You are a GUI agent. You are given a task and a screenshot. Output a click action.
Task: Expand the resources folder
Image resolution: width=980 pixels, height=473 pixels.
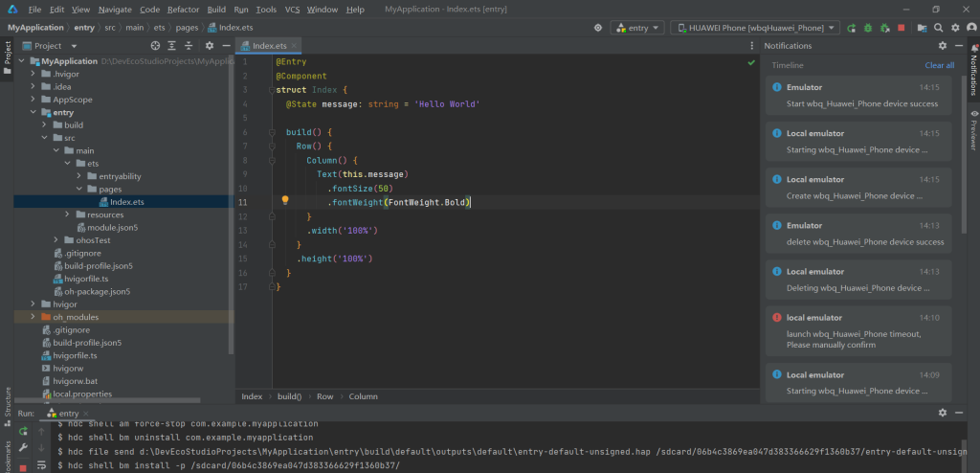click(67, 214)
